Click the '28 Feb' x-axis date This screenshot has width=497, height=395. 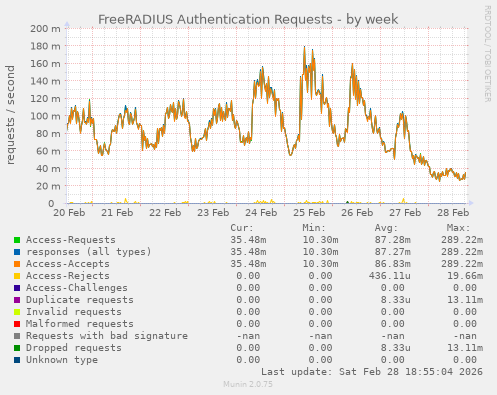453,213
